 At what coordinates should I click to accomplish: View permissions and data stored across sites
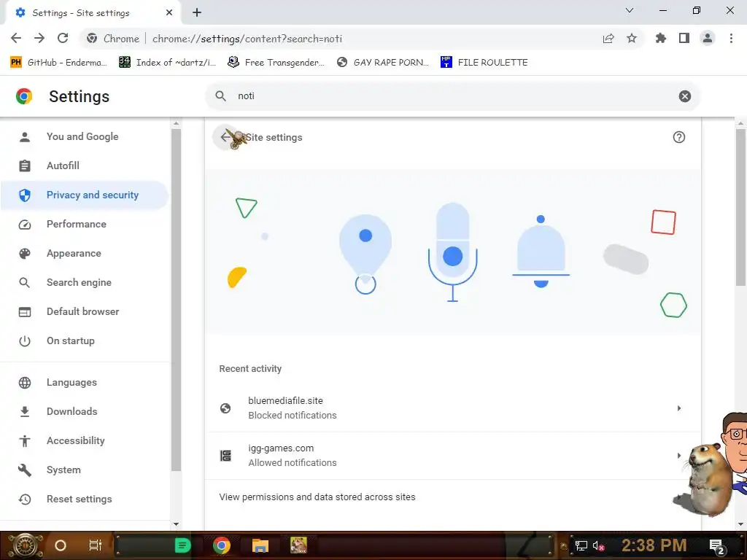coord(452,497)
